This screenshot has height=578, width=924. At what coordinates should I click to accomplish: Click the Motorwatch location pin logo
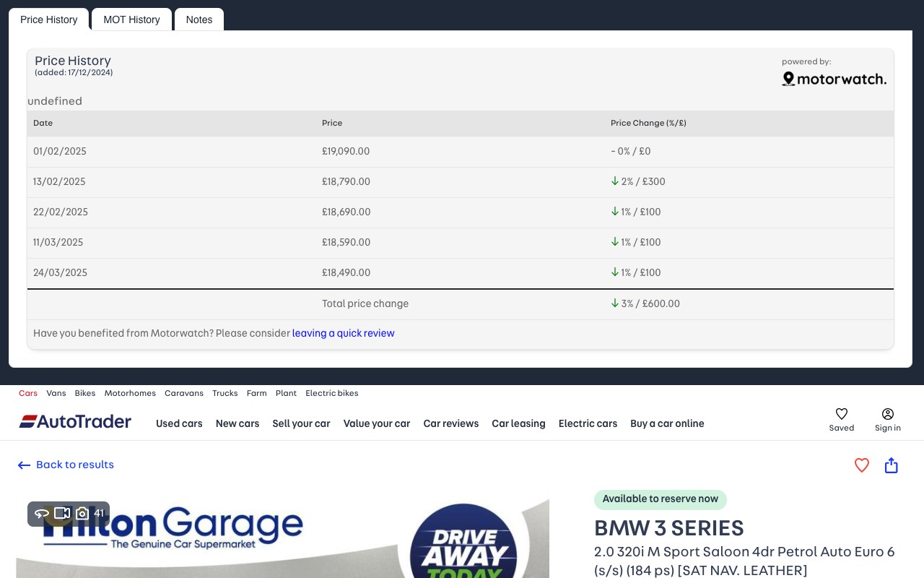(x=789, y=78)
